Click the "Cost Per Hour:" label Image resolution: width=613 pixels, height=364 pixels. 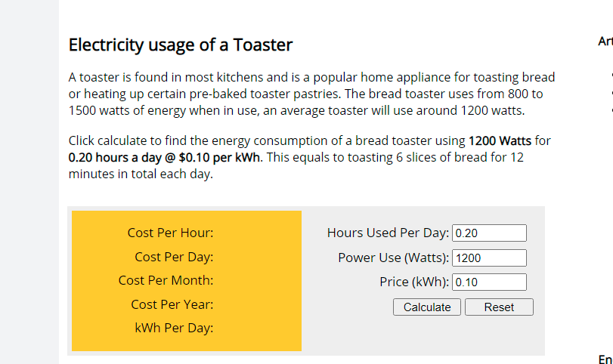click(170, 233)
